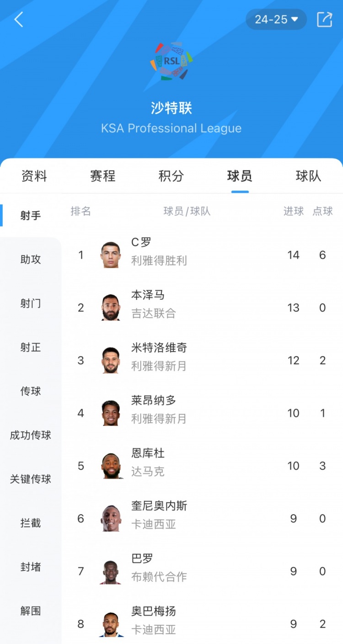This screenshot has height=644, width=343.
Task: Select 拦截 stat category
Action: [31, 523]
